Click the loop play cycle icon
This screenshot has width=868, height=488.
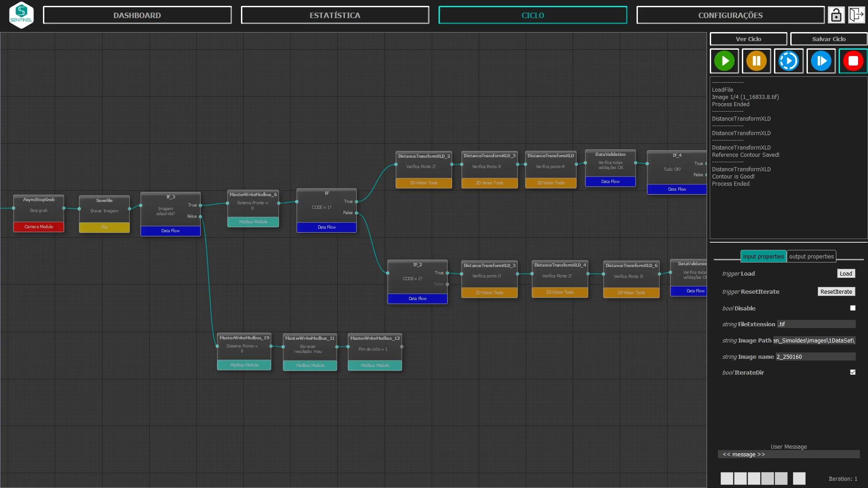click(x=788, y=61)
